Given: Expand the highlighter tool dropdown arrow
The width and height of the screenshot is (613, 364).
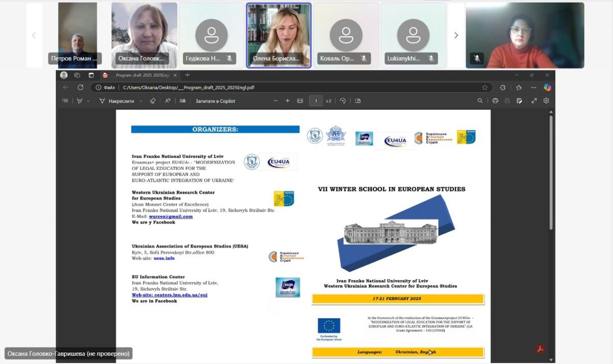Looking at the screenshot, I should click(88, 101).
